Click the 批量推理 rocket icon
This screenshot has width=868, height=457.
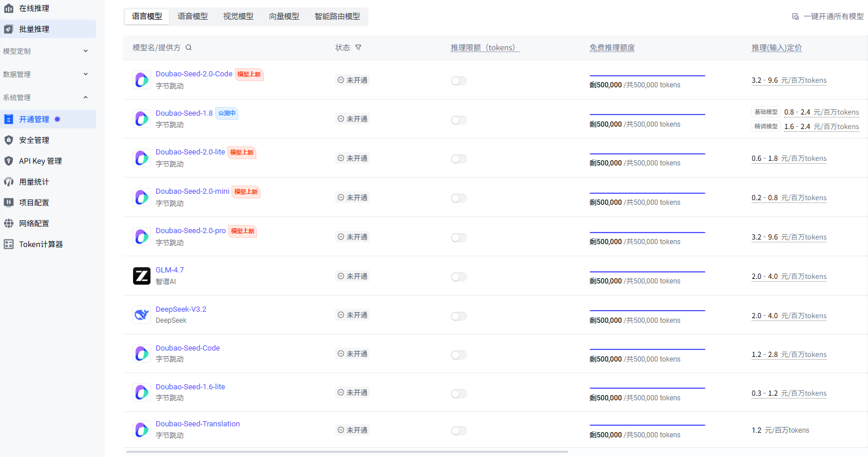coord(9,29)
